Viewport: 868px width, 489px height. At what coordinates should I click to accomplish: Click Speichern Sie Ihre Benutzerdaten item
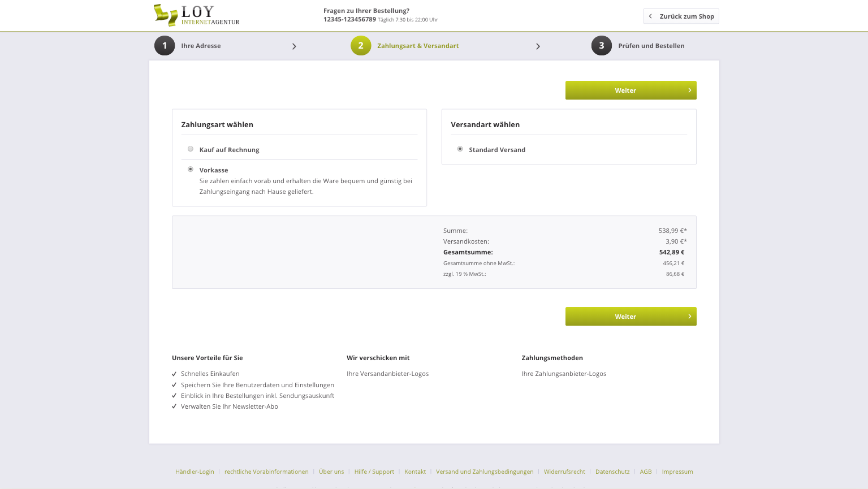257,385
